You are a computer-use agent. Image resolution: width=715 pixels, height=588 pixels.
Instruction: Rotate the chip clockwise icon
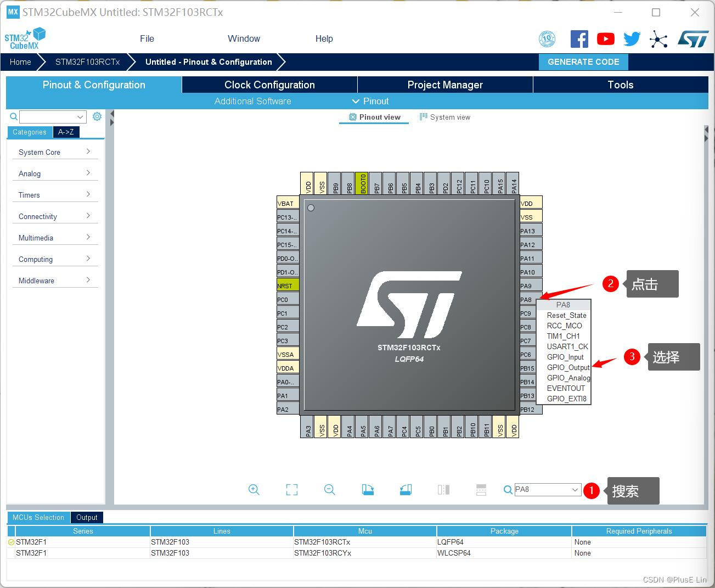coord(368,490)
